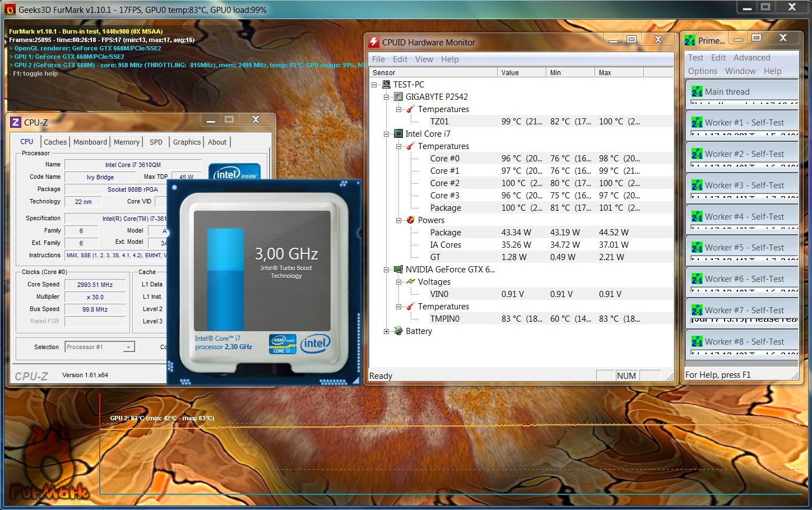This screenshot has height=510, width=812.
Task: Click the Battery icon in the sensor tree
Action: tap(398, 331)
